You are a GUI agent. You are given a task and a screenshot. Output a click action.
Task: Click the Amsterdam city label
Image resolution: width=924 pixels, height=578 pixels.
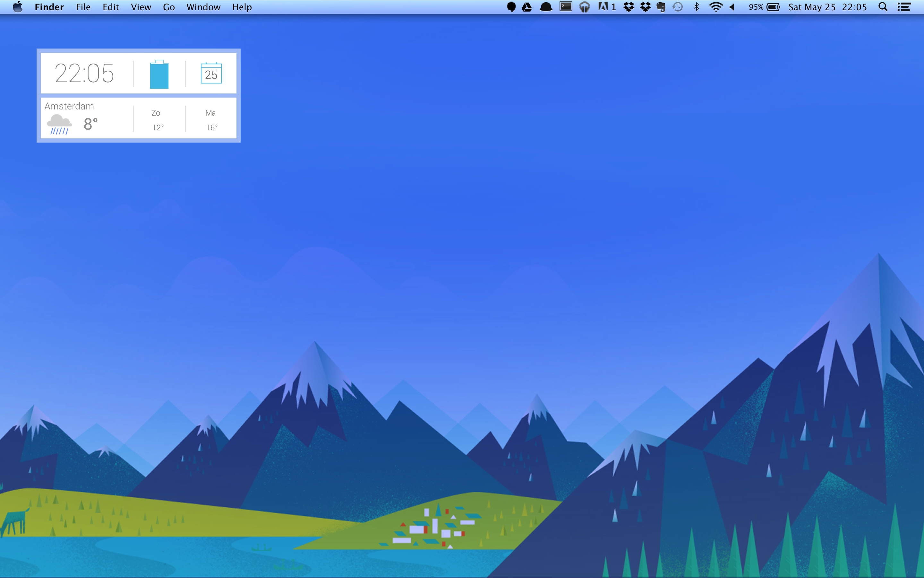tap(69, 106)
